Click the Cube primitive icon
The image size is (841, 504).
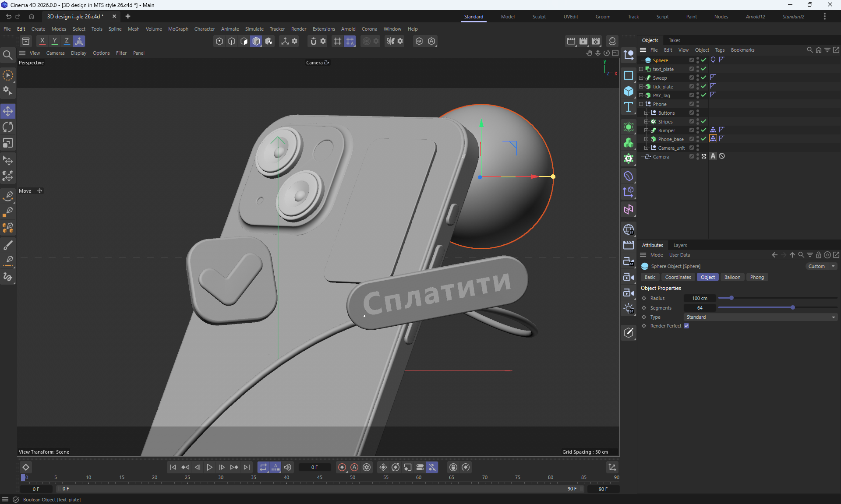tap(629, 91)
